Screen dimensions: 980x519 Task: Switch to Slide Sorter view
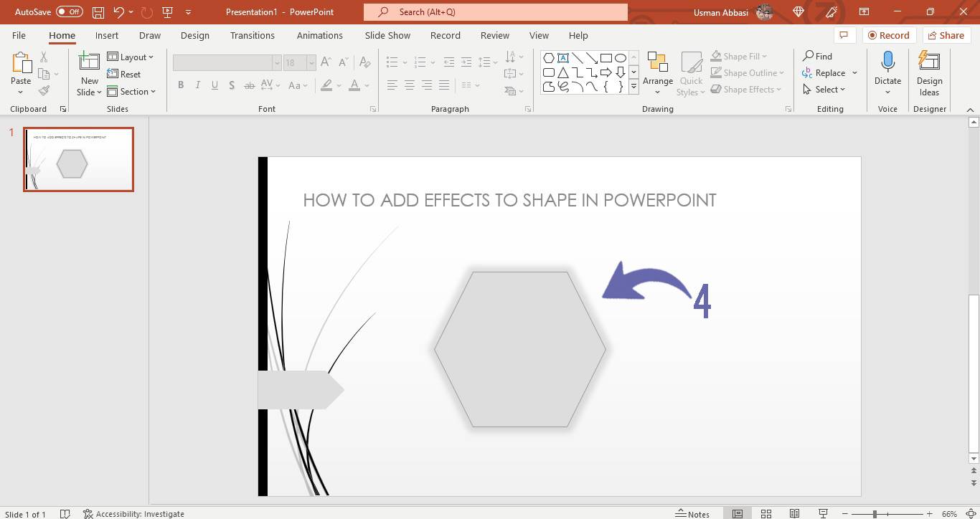tap(766, 514)
